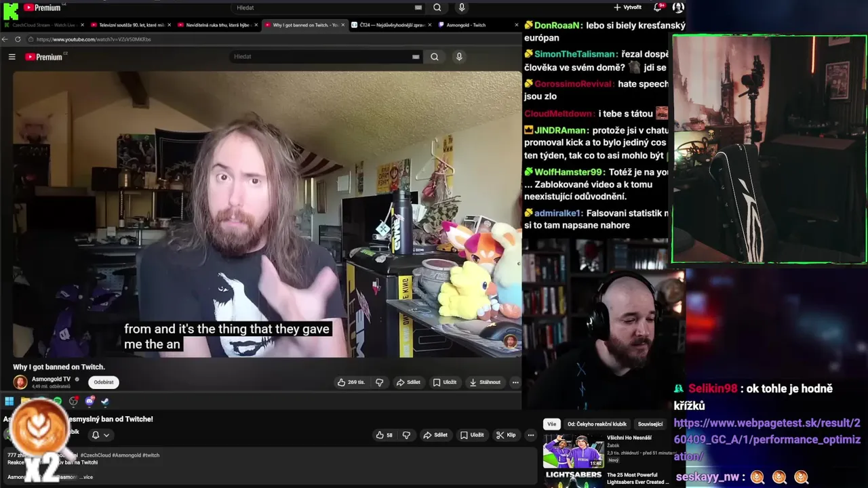Like the reaction video with 58 likes
This screenshot has height=488, width=868.
pos(384,435)
